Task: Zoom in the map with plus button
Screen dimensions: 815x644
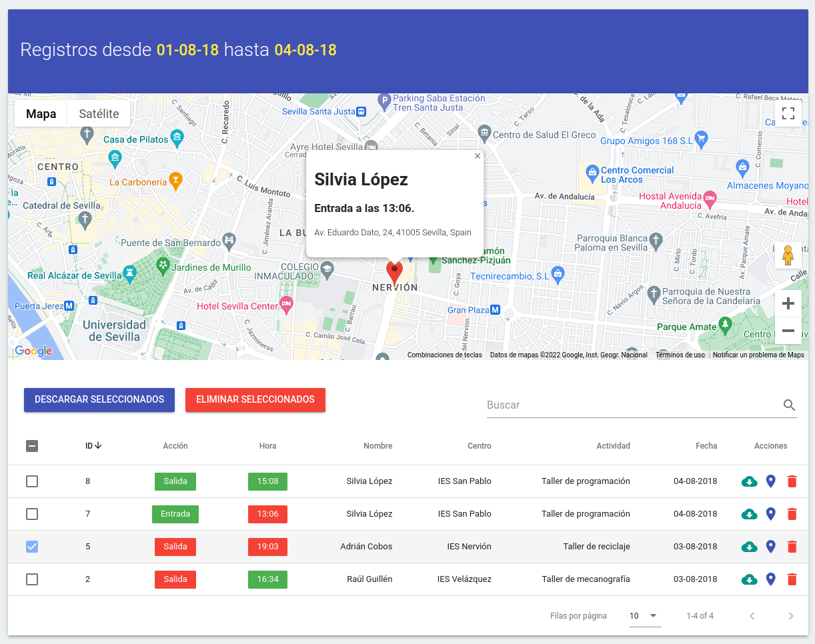Action: click(788, 304)
